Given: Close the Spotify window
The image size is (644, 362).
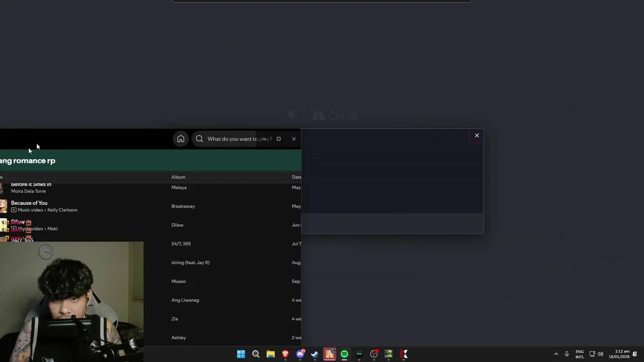Looking at the screenshot, I should (294, 139).
